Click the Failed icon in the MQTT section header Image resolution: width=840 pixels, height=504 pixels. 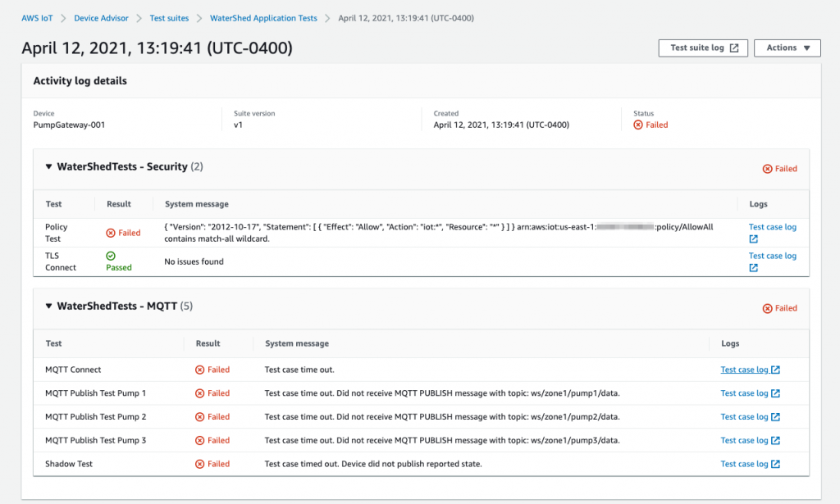(767, 308)
